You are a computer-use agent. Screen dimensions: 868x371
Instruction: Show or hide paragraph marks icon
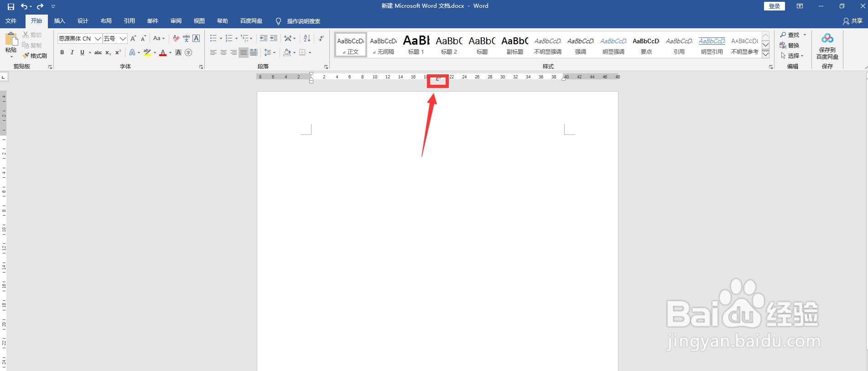coord(321,38)
